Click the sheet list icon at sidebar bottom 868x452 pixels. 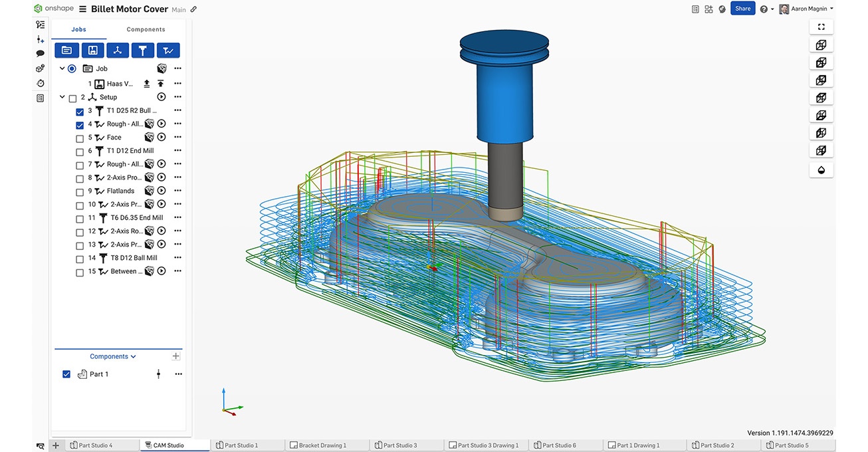click(40, 98)
